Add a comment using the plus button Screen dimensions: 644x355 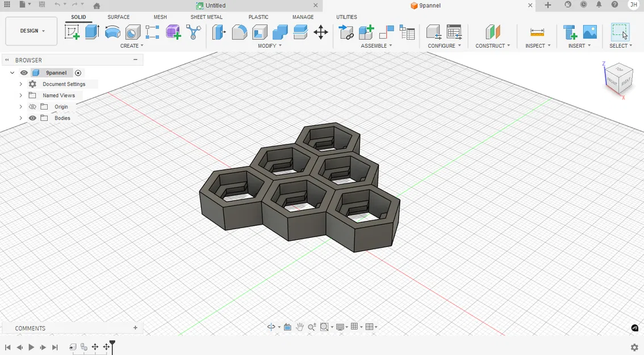click(135, 328)
